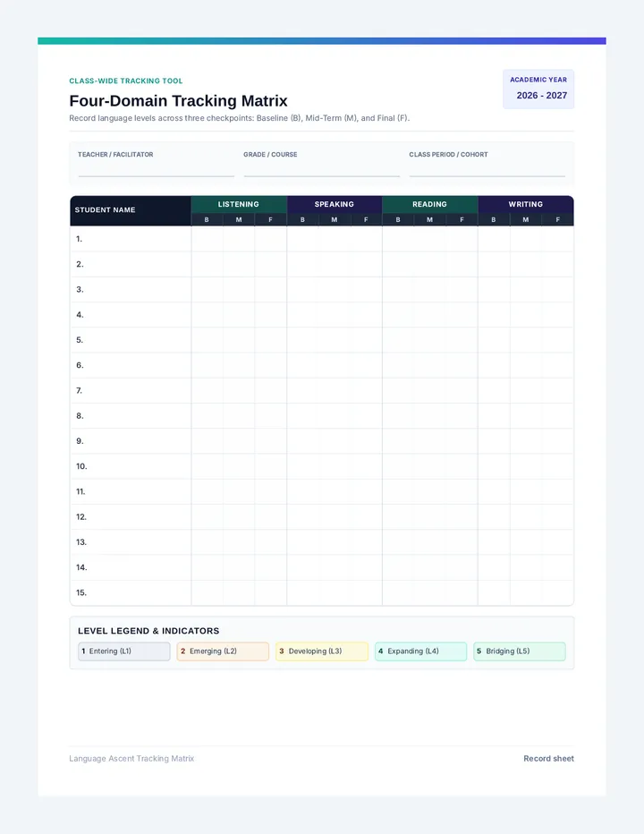Click the Level Legend & Indicators heading

pos(148,631)
